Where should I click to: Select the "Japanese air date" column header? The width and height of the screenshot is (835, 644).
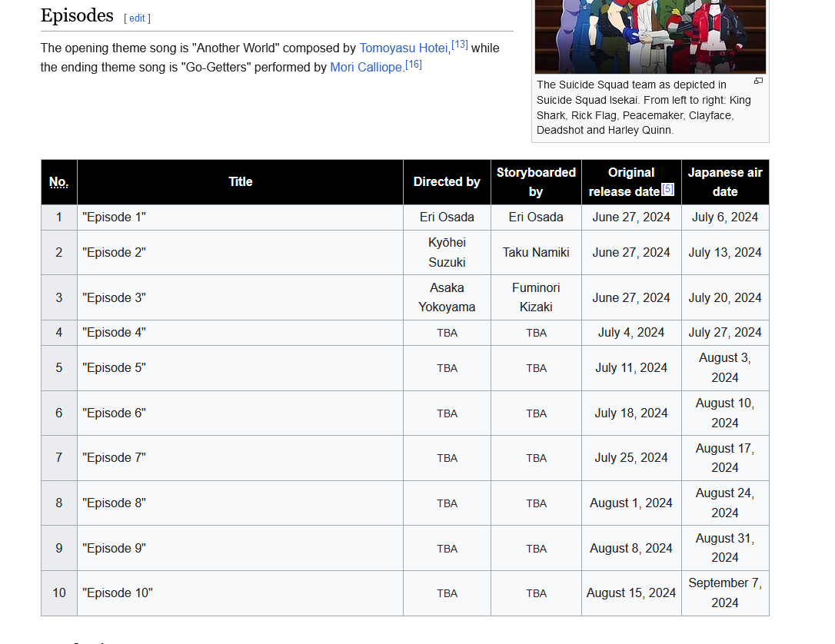724,182
